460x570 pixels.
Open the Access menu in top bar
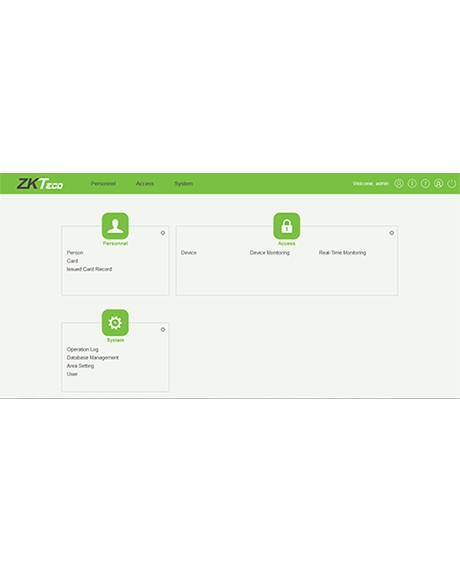(145, 184)
